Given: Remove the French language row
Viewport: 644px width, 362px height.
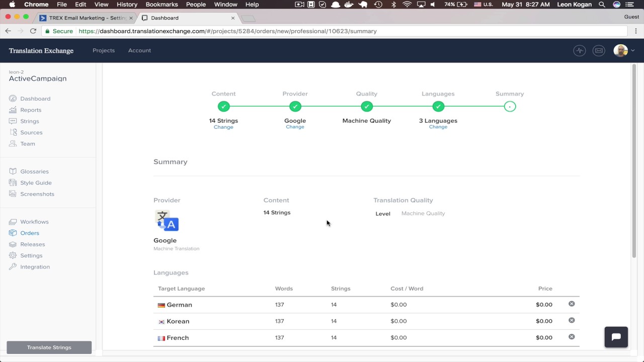Looking at the screenshot, I should pos(572,337).
